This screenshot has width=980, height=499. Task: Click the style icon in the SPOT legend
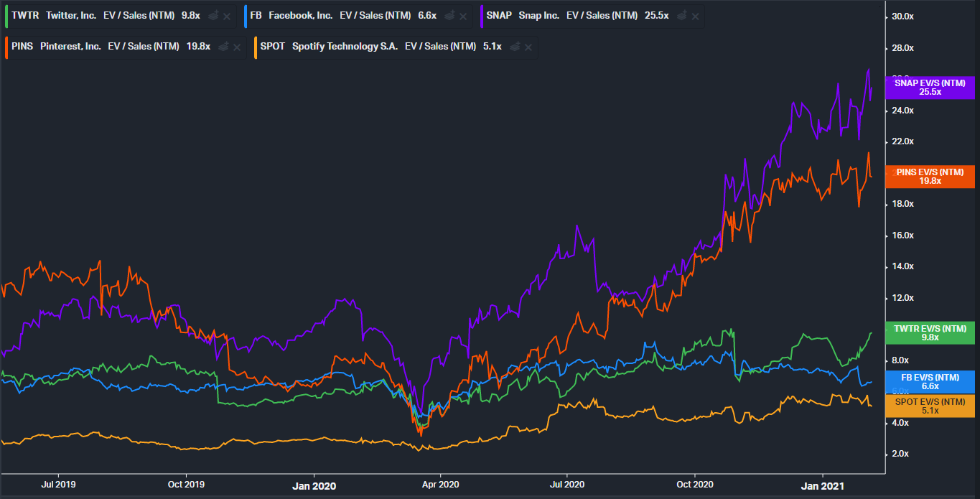tap(515, 47)
